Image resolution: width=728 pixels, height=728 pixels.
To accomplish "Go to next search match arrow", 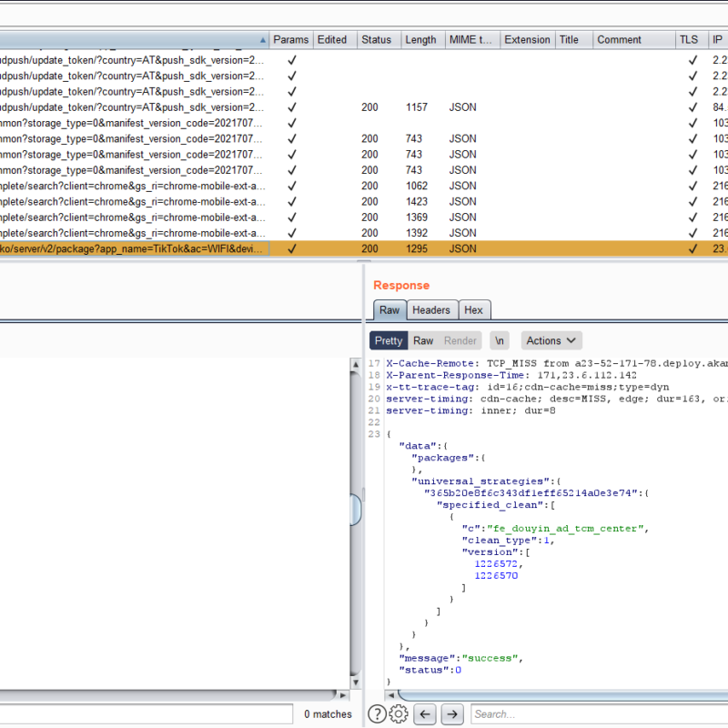I will (x=453, y=714).
